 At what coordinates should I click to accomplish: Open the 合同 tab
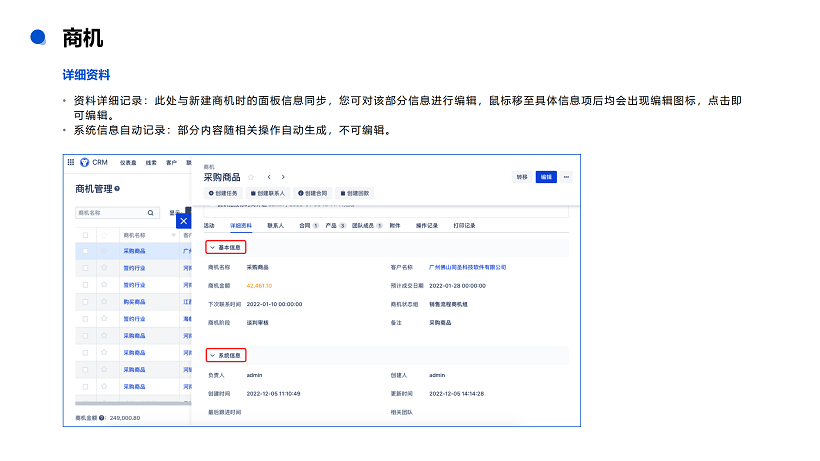coord(309,226)
